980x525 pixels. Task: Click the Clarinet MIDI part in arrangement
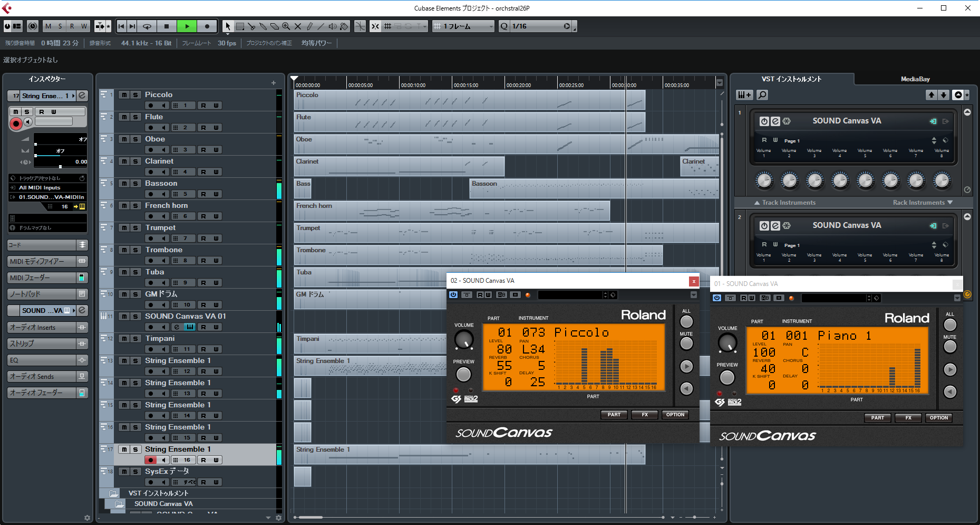[399, 167]
